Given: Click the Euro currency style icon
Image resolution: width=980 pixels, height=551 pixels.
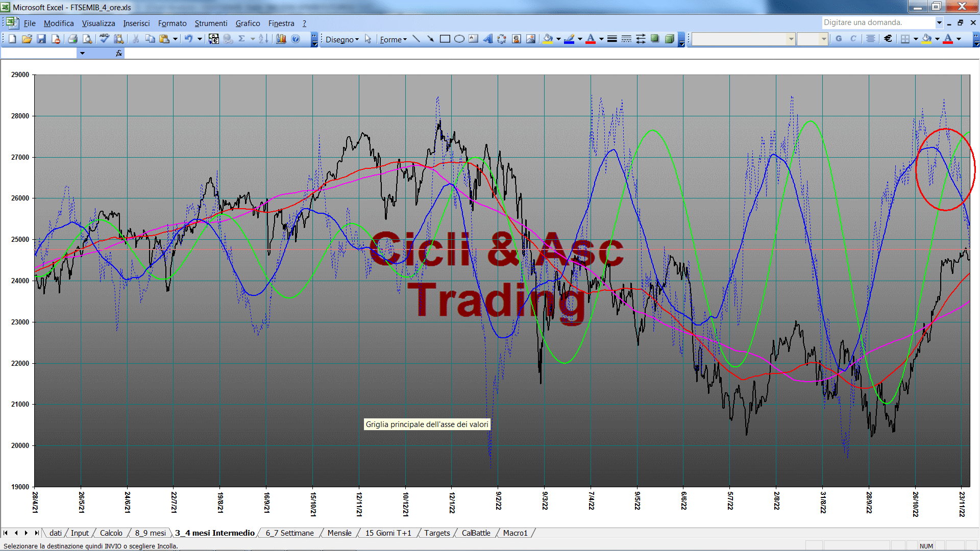Looking at the screenshot, I should pos(888,39).
